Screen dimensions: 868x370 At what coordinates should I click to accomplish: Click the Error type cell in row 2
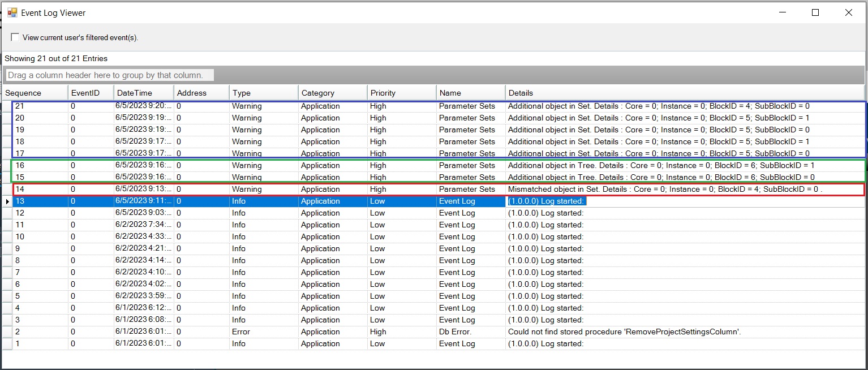click(264, 332)
